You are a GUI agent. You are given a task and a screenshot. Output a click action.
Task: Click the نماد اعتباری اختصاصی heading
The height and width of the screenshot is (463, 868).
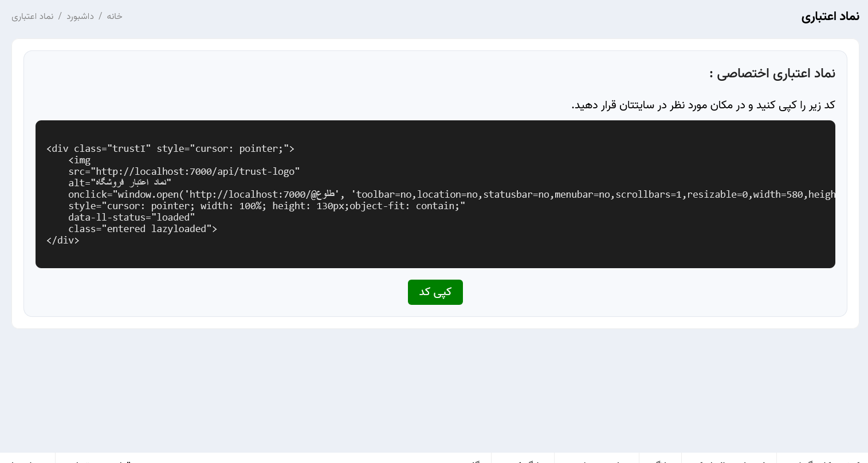pyautogui.click(x=772, y=73)
